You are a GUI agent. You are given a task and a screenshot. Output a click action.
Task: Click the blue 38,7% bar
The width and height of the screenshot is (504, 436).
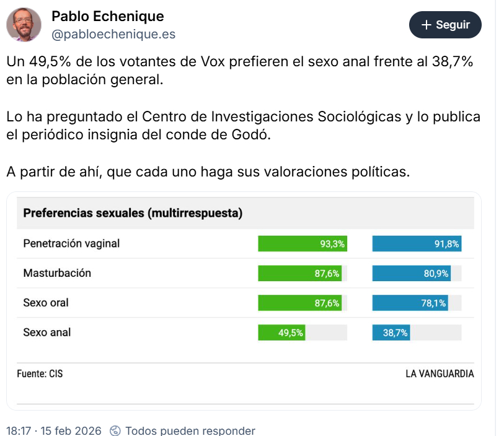click(391, 333)
